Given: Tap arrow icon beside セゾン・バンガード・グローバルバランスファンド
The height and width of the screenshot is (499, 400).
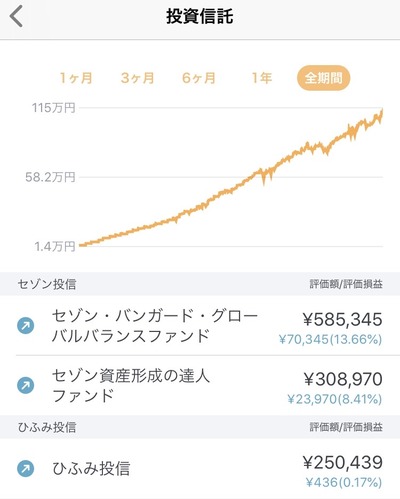Looking at the screenshot, I should [26, 326].
